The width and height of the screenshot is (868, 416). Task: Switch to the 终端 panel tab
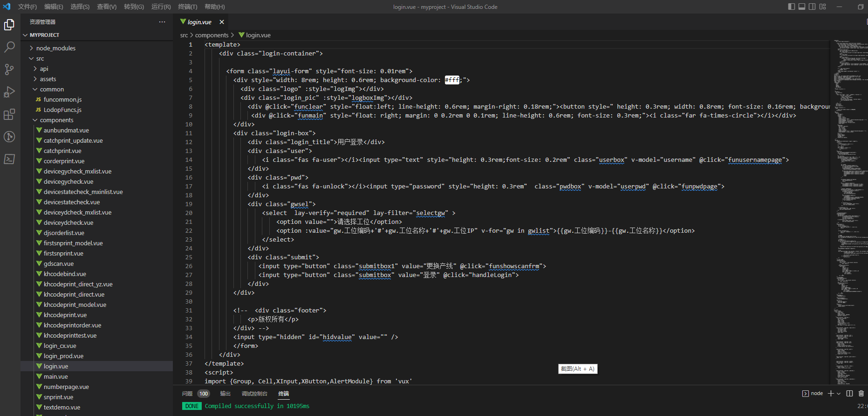coord(284,394)
